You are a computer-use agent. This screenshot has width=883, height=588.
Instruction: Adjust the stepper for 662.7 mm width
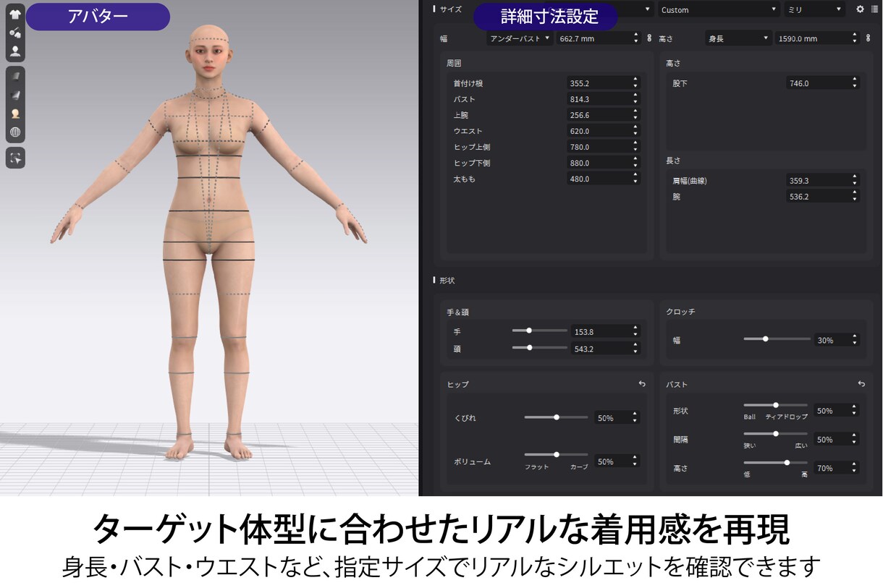click(x=635, y=38)
